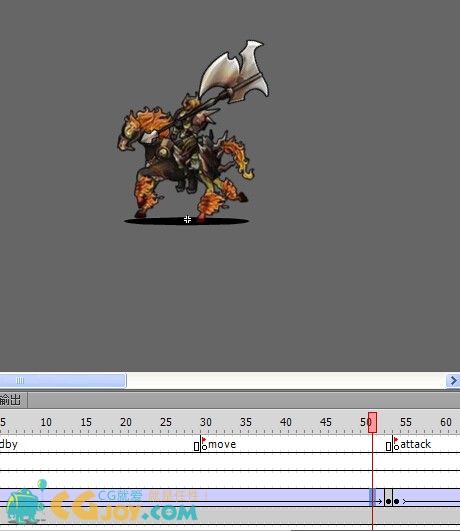Click frame 20 on the timeline ruler
This screenshot has height=531, width=460.
click(126, 422)
